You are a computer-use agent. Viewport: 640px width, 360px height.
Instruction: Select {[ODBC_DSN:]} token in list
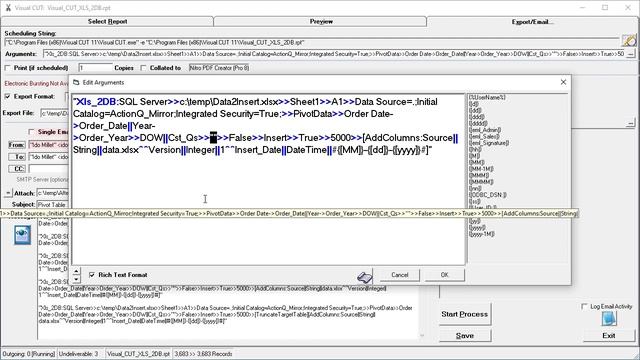click(x=487, y=195)
